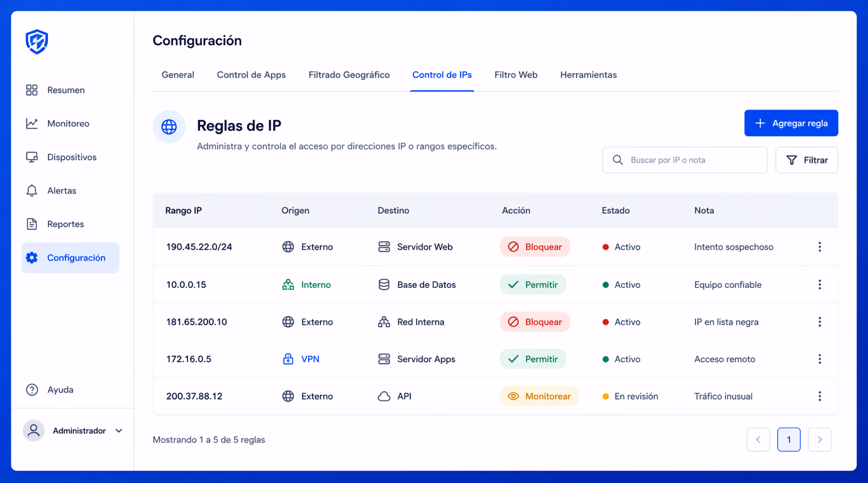
Task: Click the Dispositivos monitor icon
Action: pos(32,157)
